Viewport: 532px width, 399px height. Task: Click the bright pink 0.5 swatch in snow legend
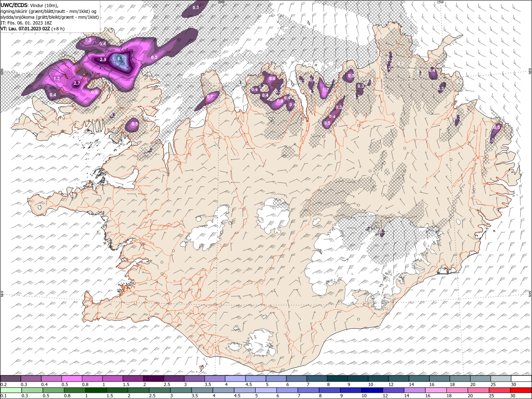click(x=72, y=379)
